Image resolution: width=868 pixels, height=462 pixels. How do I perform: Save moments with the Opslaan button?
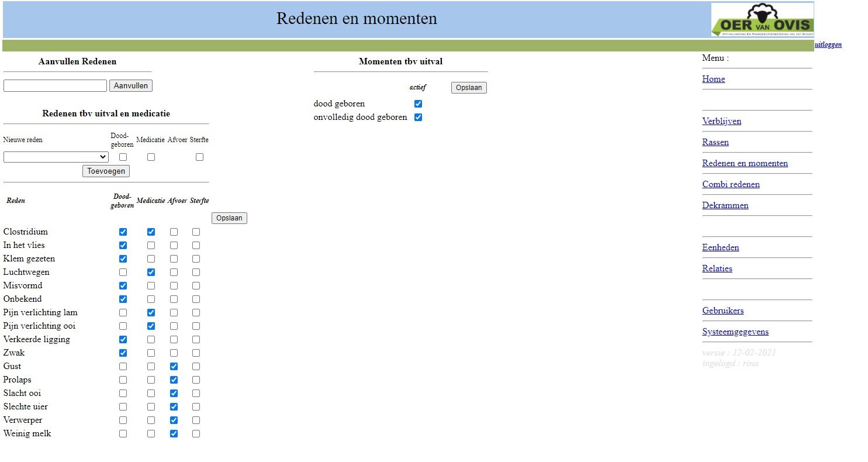469,88
